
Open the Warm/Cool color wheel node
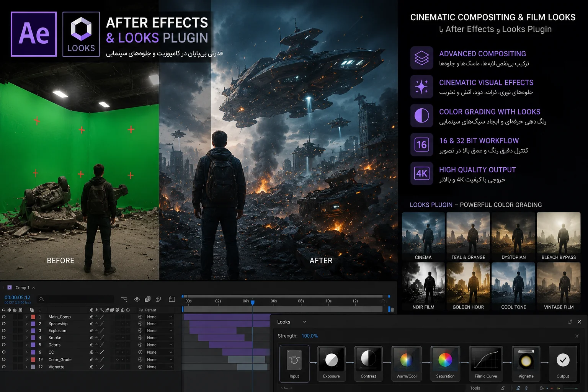(x=406, y=363)
